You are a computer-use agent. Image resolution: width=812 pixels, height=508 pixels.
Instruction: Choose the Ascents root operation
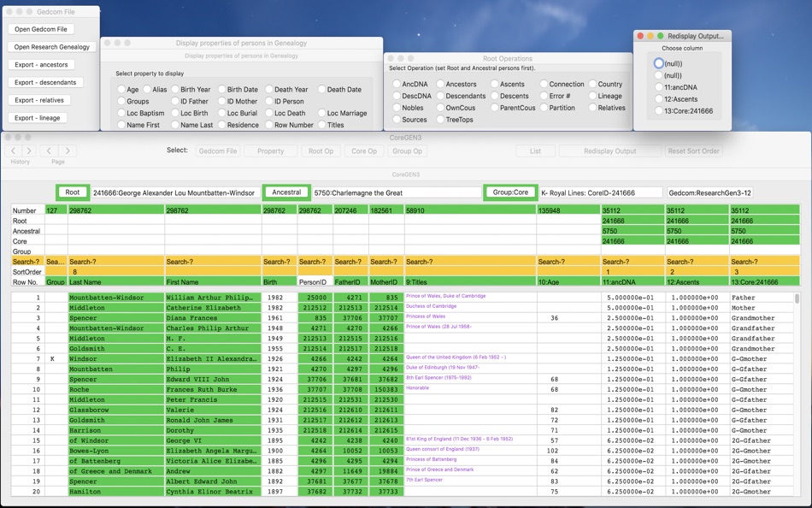point(494,84)
